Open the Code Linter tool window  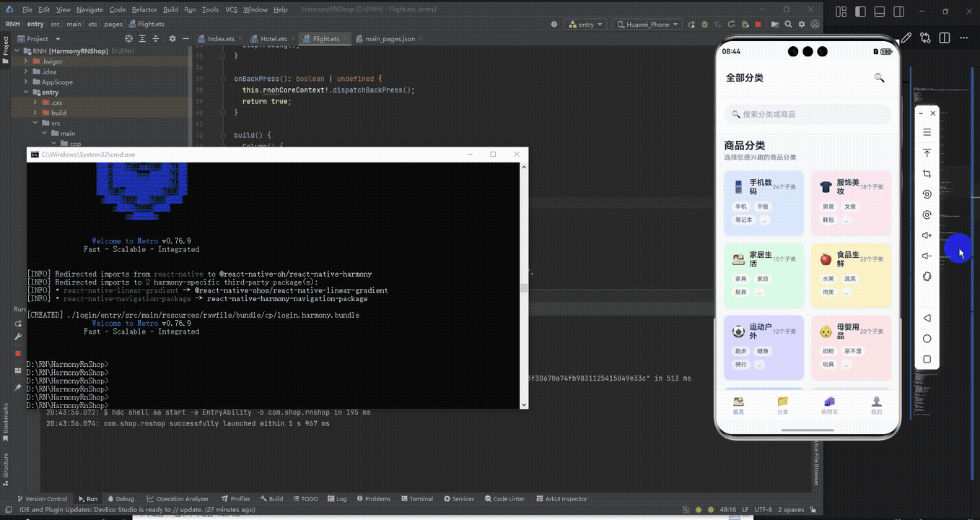tap(504, 498)
